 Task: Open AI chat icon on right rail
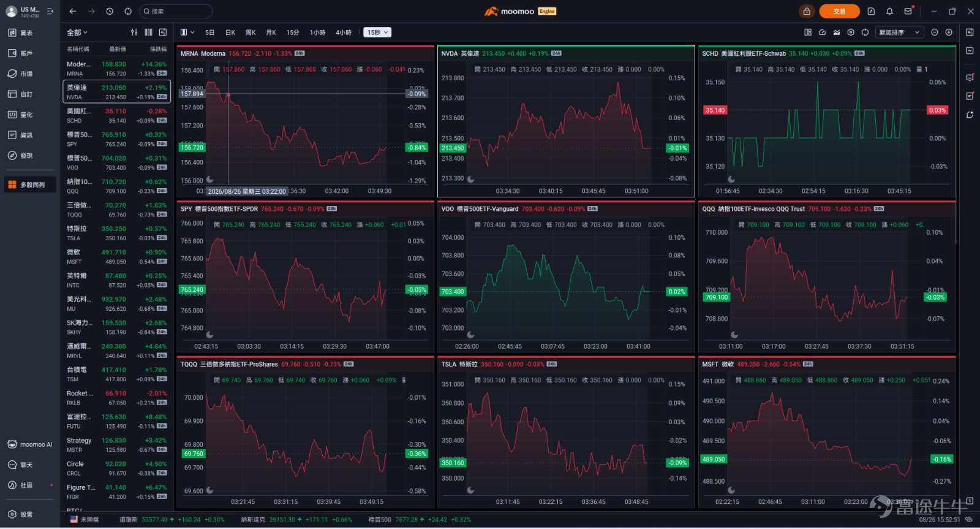(970, 115)
